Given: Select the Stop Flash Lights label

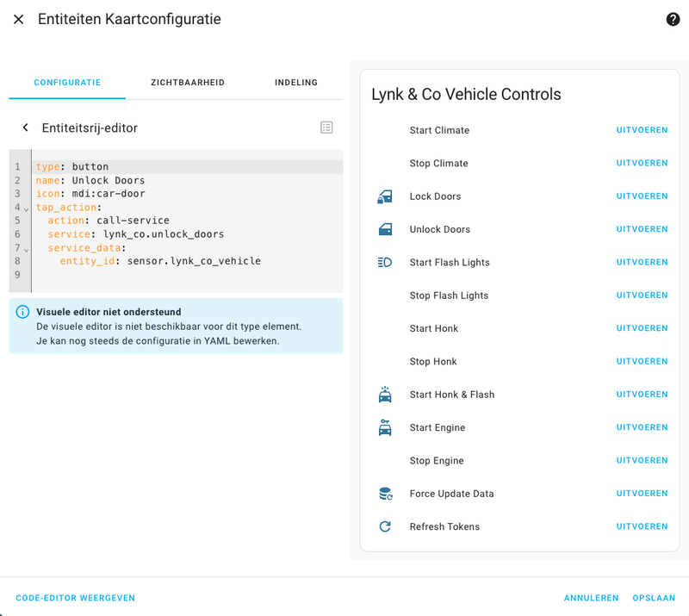Looking at the screenshot, I should 449,296.
